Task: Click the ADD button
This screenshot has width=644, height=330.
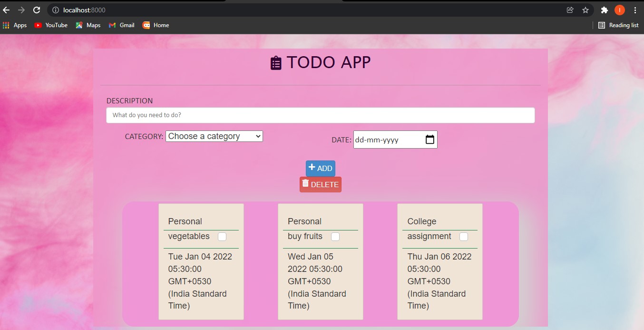Action: click(x=321, y=169)
